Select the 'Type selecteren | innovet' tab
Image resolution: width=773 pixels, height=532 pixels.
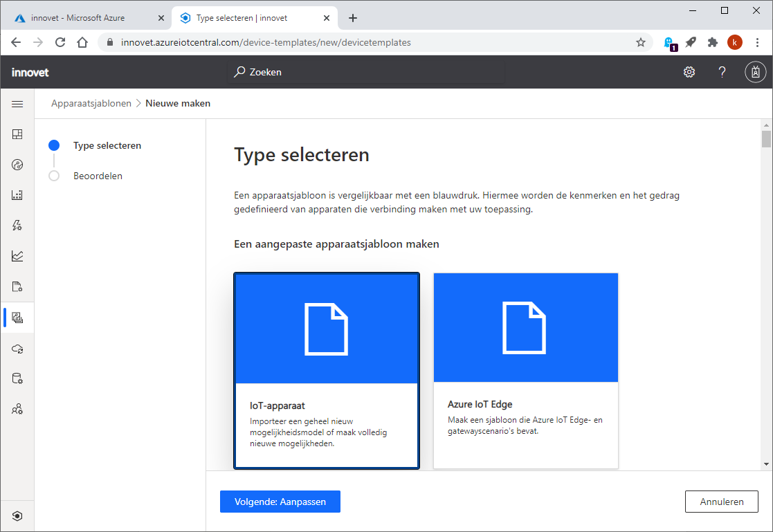coord(255,18)
